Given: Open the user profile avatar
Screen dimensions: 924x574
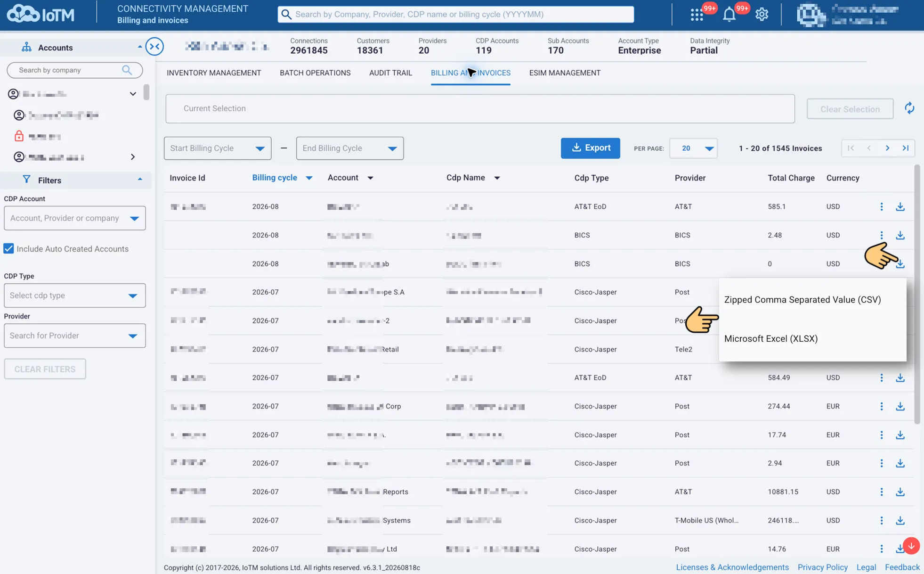Looking at the screenshot, I should point(811,15).
